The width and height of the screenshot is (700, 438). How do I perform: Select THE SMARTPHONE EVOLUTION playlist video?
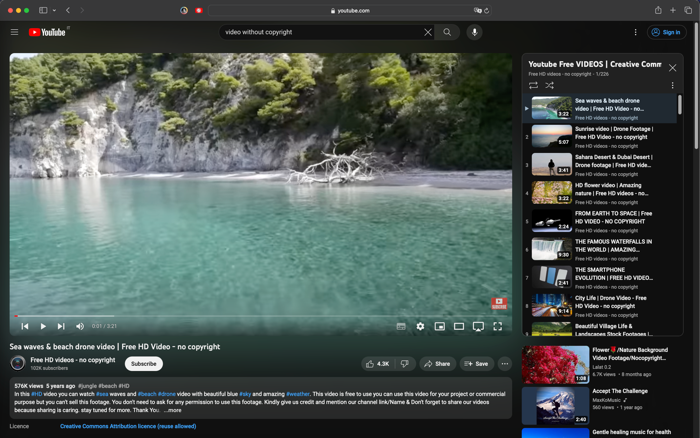(600, 277)
